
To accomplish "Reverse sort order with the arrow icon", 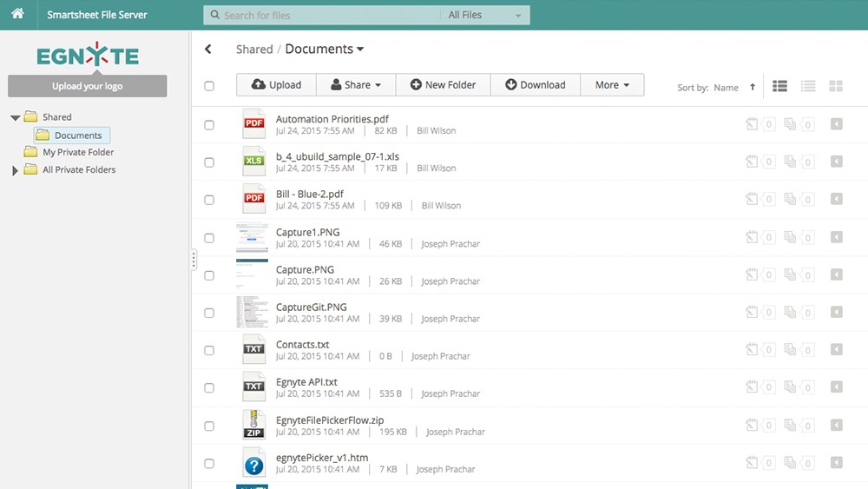I will [753, 87].
